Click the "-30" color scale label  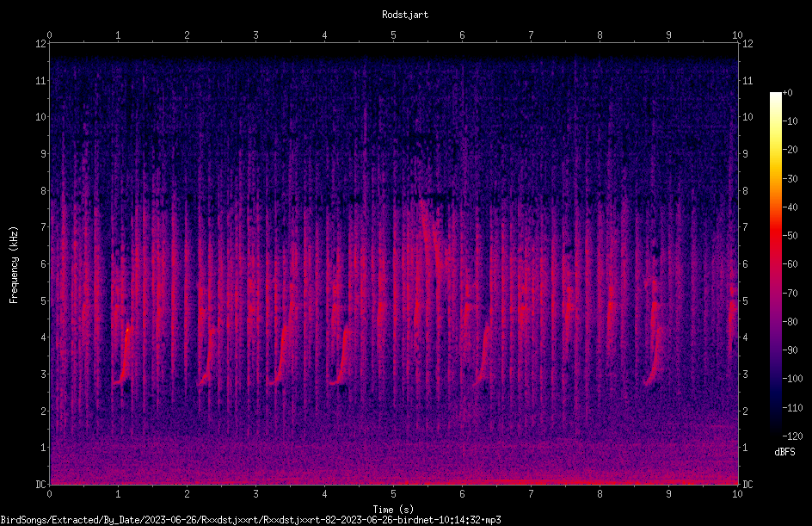point(790,179)
